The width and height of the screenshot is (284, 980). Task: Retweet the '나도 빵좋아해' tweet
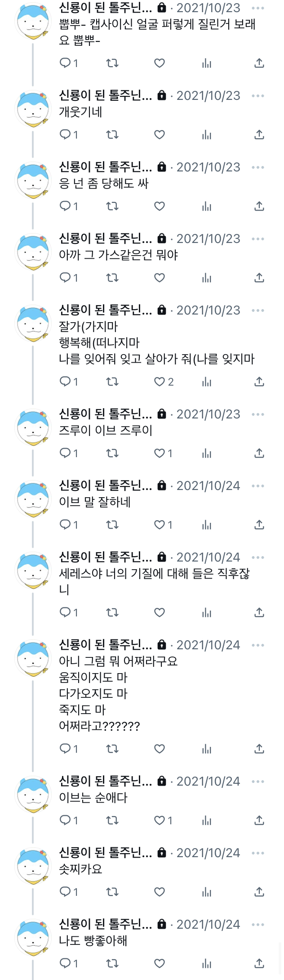[x=112, y=963]
